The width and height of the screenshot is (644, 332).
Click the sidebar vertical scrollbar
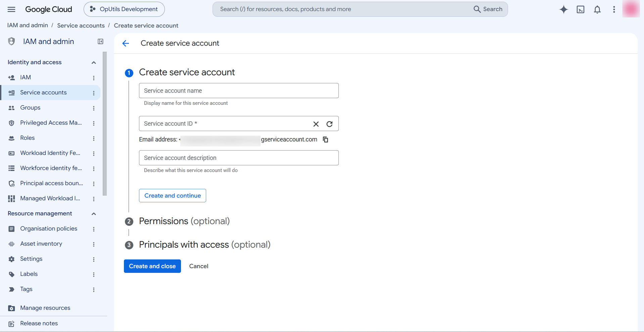pos(105,124)
